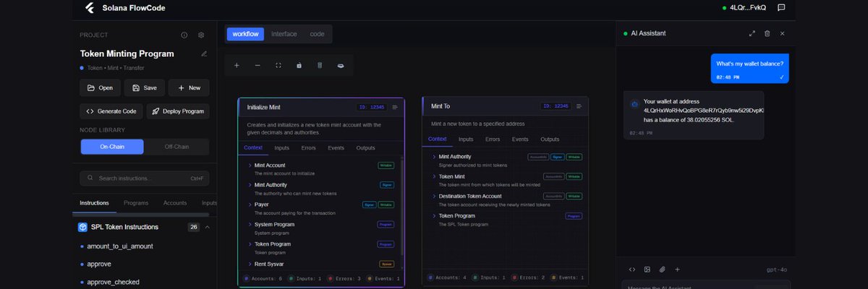Screen dimensions: 868x289
Task: Expand Token Program in Mint To
Action: (434, 215)
